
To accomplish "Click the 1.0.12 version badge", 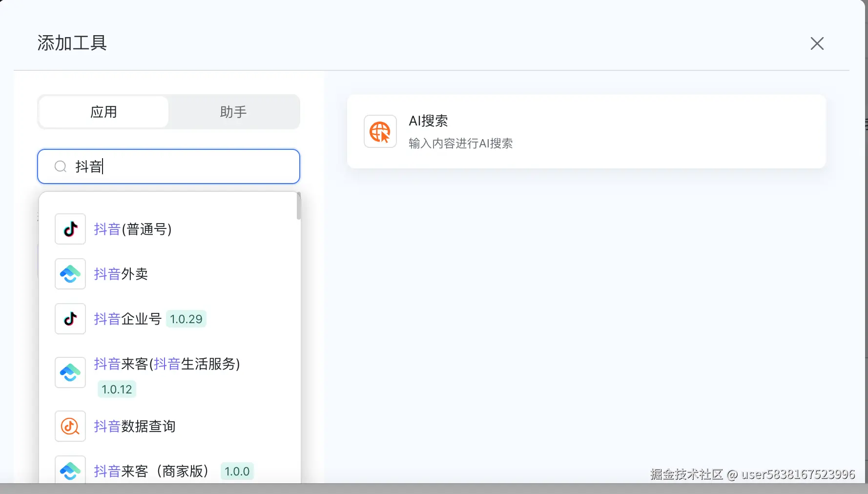I will 117,390.
